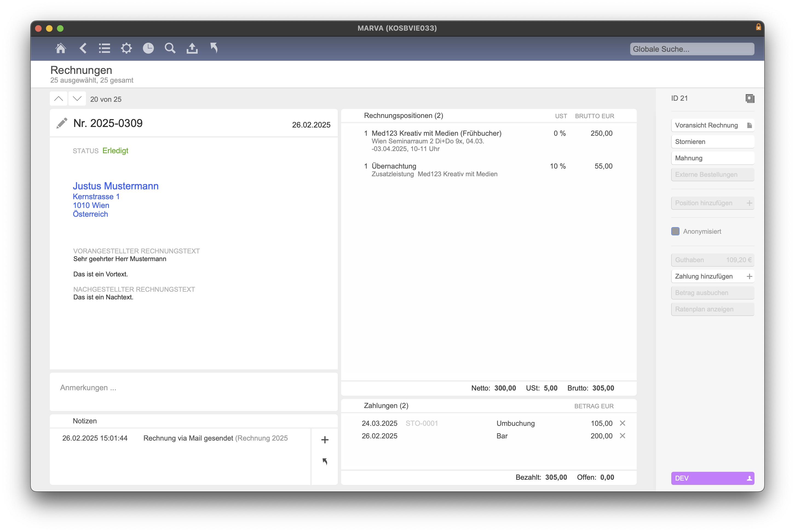Open settings gear in toolbar
Image resolution: width=795 pixels, height=532 pixels.
(x=126, y=48)
